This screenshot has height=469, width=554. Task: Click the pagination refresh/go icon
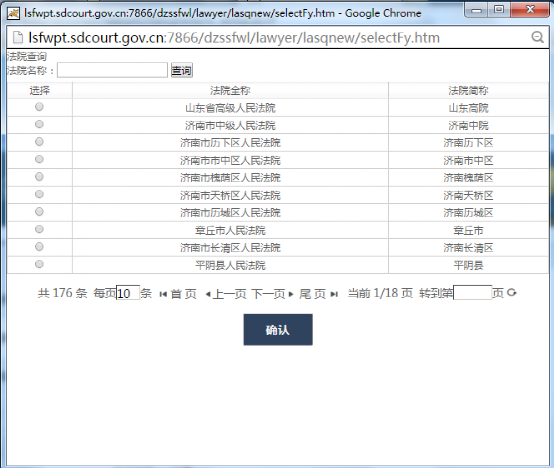(x=512, y=293)
